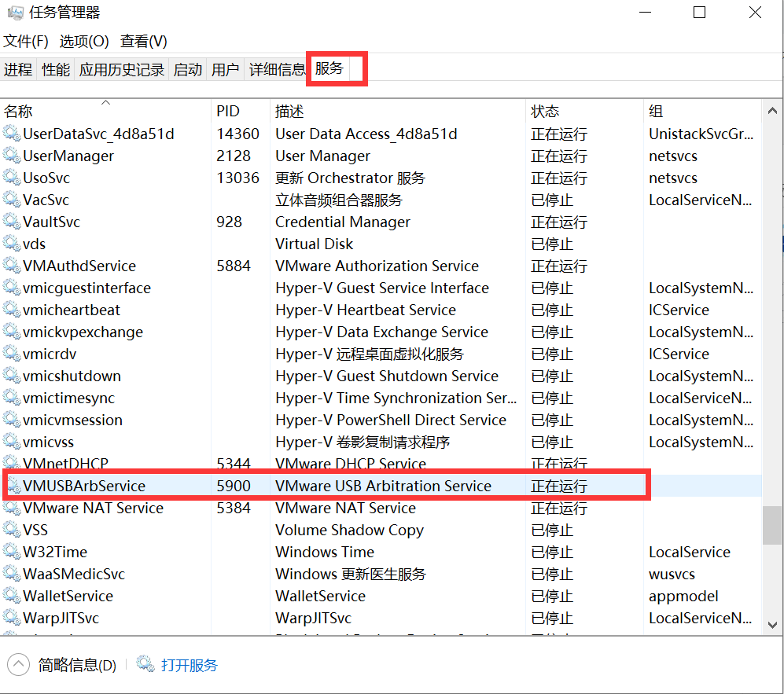Click the gear icon beside UserManager
This screenshot has width=784, height=694.
coord(12,156)
